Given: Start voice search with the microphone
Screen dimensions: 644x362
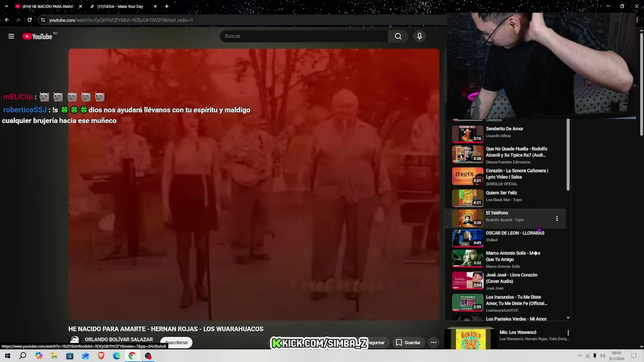Looking at the screenshot, I should [419, 36].
